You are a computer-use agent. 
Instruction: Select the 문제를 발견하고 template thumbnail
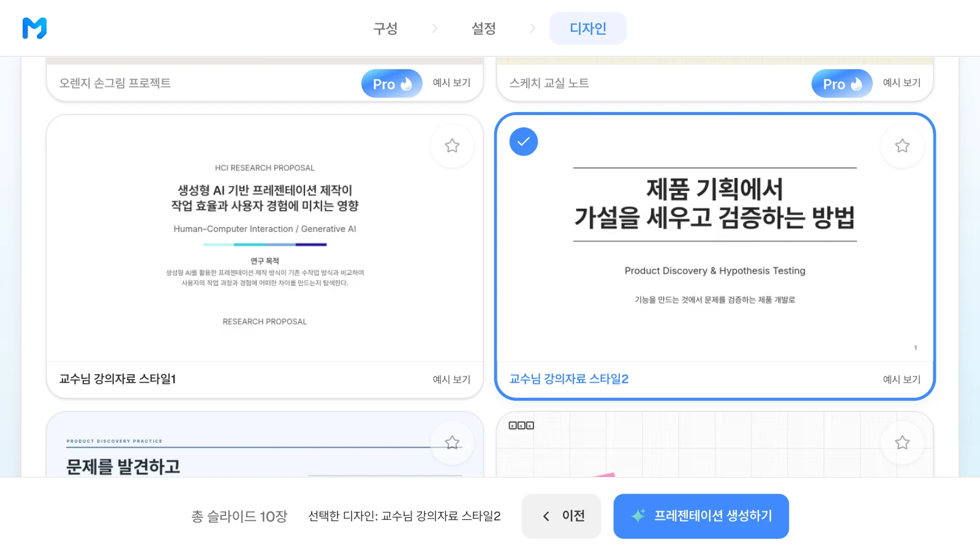[x=265, y=445]
